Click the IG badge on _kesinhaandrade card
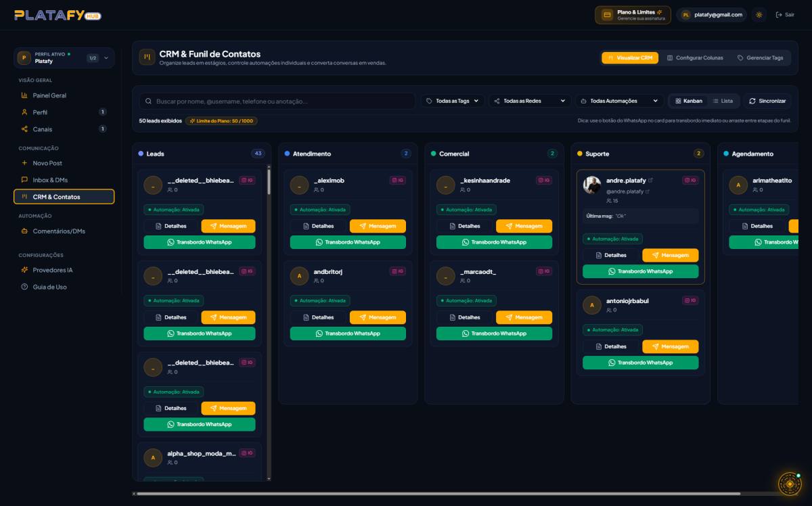 pyautogui.click(x=544, y=181)
